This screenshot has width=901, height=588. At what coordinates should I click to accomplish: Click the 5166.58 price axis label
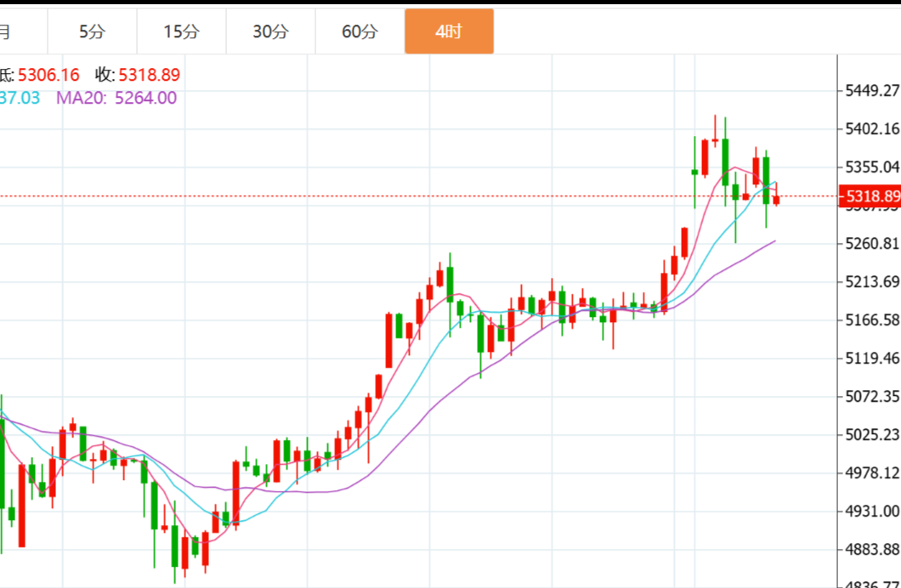tap(872, 320)
